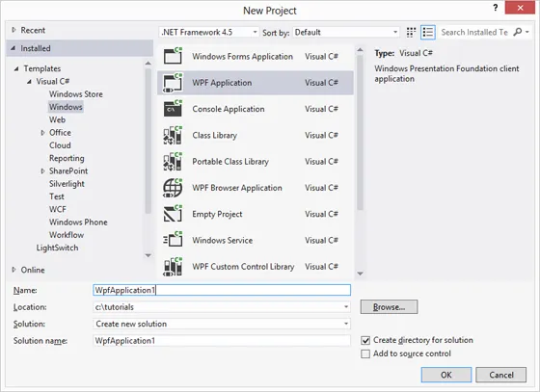
Task: Select the Web category in Templates tree
Action: tap(57, 119)
